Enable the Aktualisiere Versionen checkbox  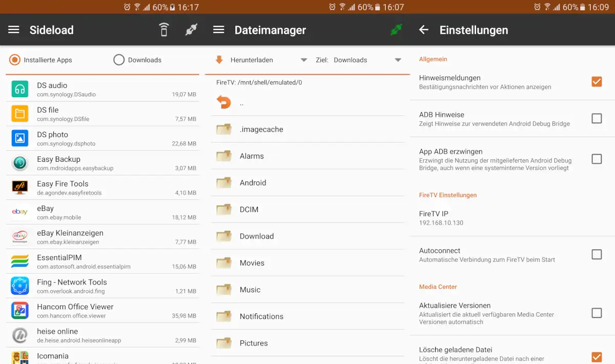[597, 313]
